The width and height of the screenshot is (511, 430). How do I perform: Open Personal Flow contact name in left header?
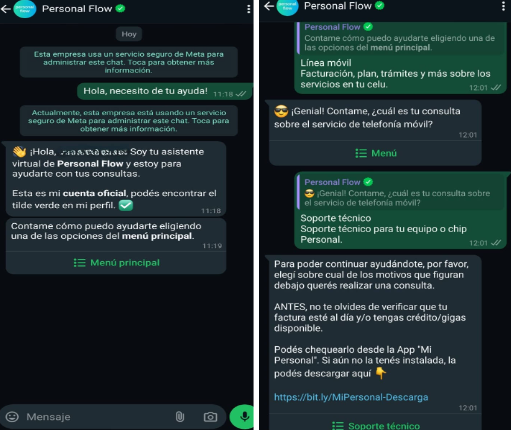pyautogui.click(x=77, y=9)
